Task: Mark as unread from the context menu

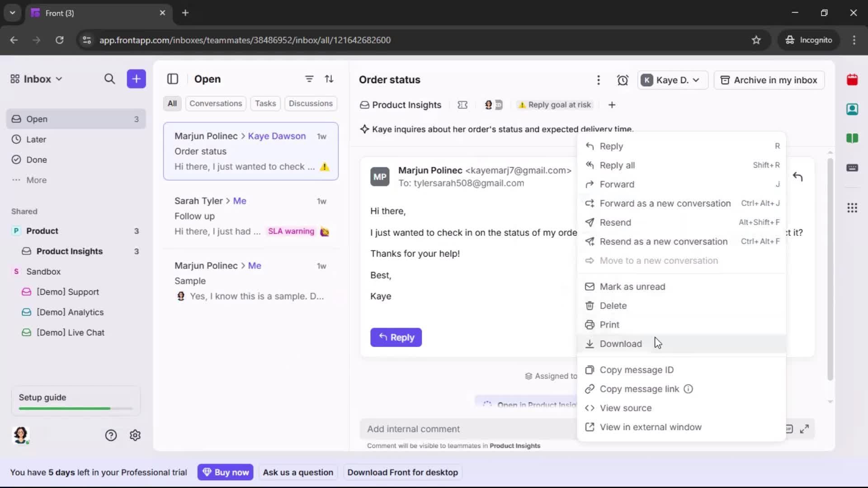Action: 632,286
